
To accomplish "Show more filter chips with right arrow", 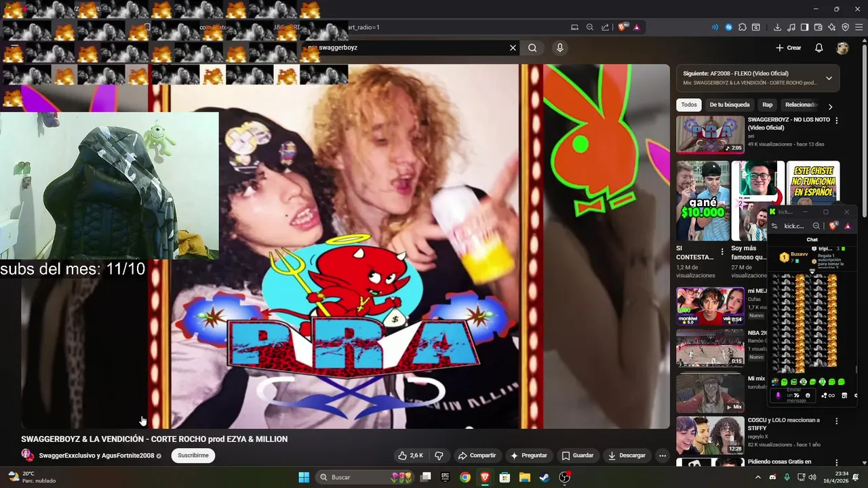I will (830, 106).
